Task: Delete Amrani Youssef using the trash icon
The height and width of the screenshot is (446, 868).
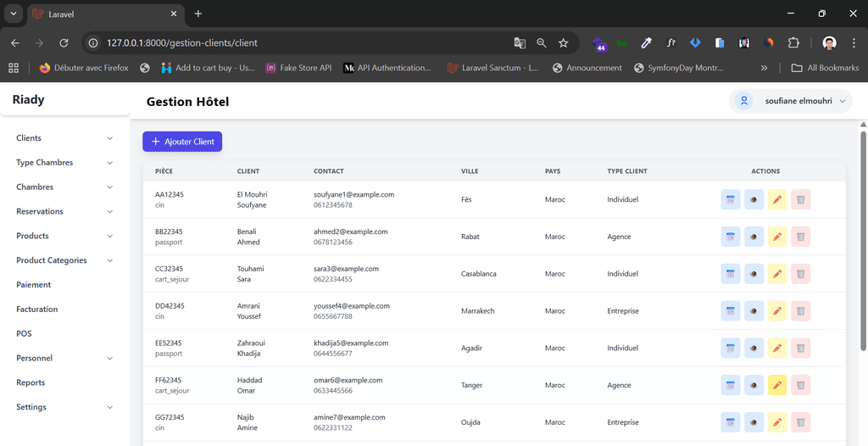Action: pos(800,311)
